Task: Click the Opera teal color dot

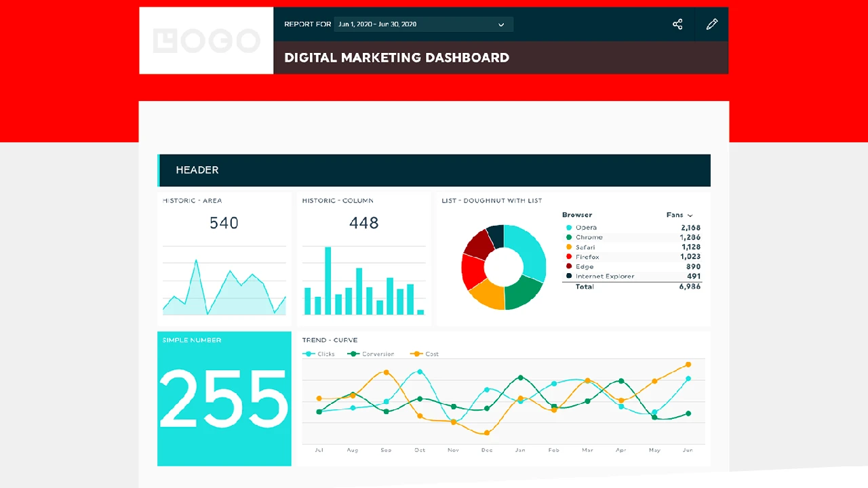Action: pos(568,228)
